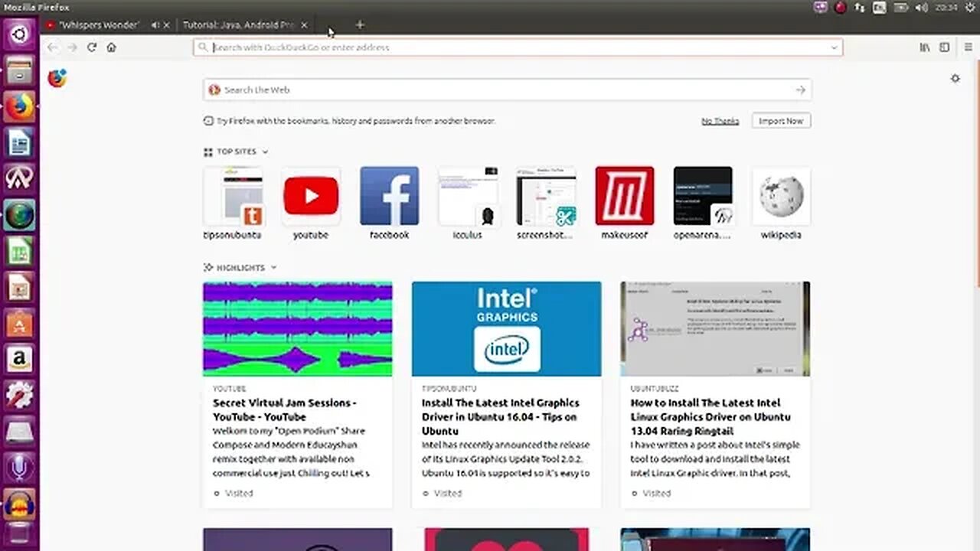Submit search with the arrow in Search the Web
This screenshot has height=551, width=980.
(800, 90)
